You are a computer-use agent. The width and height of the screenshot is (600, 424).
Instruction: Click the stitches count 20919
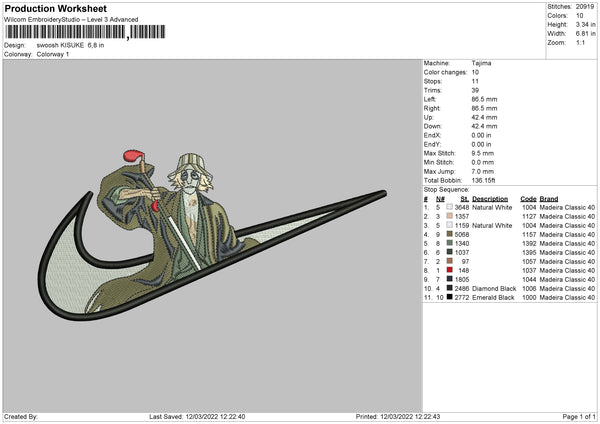tap(585, 7)
